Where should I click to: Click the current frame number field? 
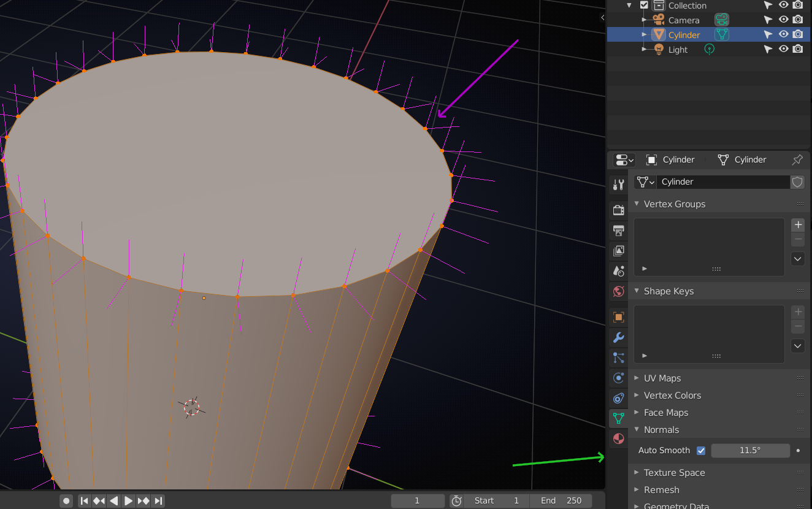pos(418,500)
